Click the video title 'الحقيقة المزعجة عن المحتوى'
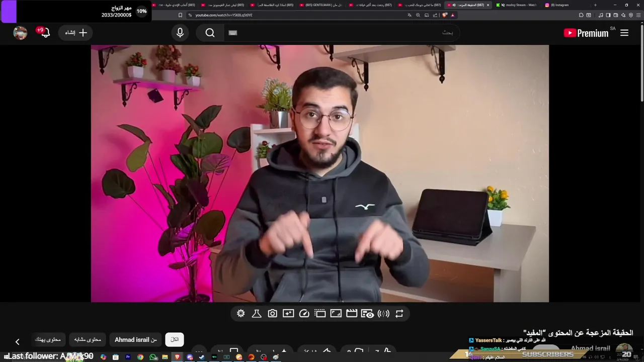The image size is (644, 362). 578,333
